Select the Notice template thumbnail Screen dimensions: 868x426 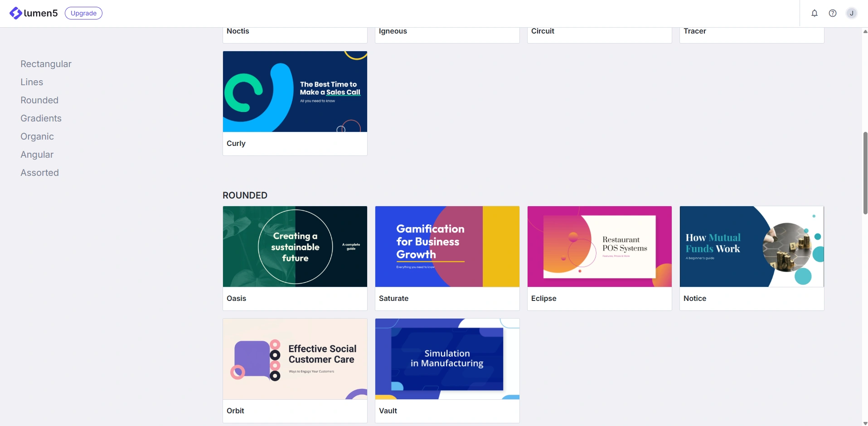752,247
